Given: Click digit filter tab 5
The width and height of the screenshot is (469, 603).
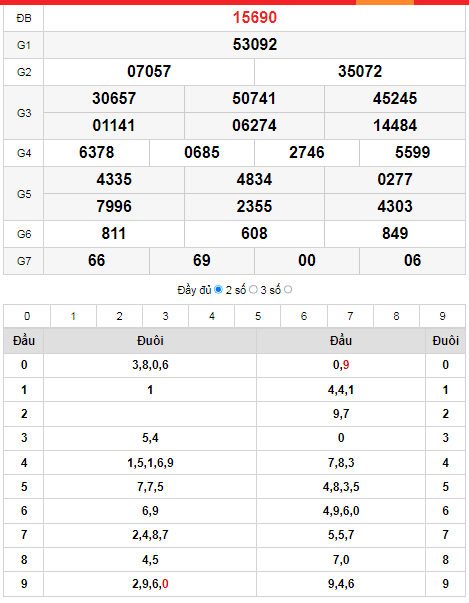Looking at the screenshot, I should tap(258, 316).
